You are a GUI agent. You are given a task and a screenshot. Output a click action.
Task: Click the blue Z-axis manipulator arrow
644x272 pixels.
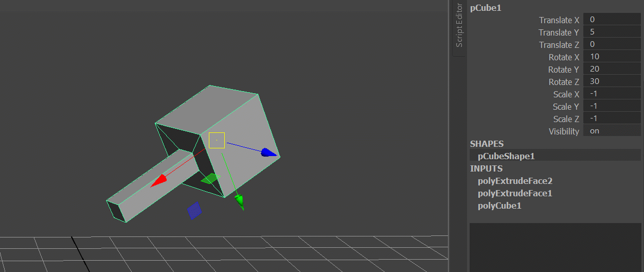(x=269, y=152)
